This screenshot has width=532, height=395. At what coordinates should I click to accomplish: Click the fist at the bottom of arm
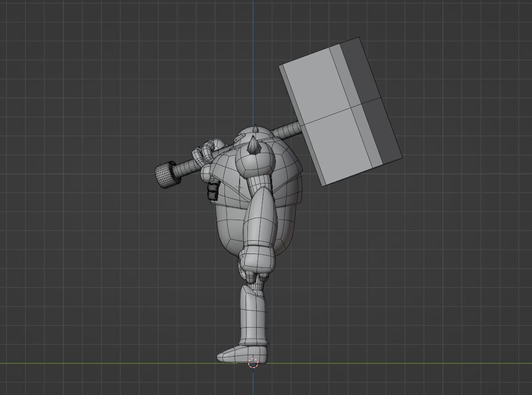[257, 261]
